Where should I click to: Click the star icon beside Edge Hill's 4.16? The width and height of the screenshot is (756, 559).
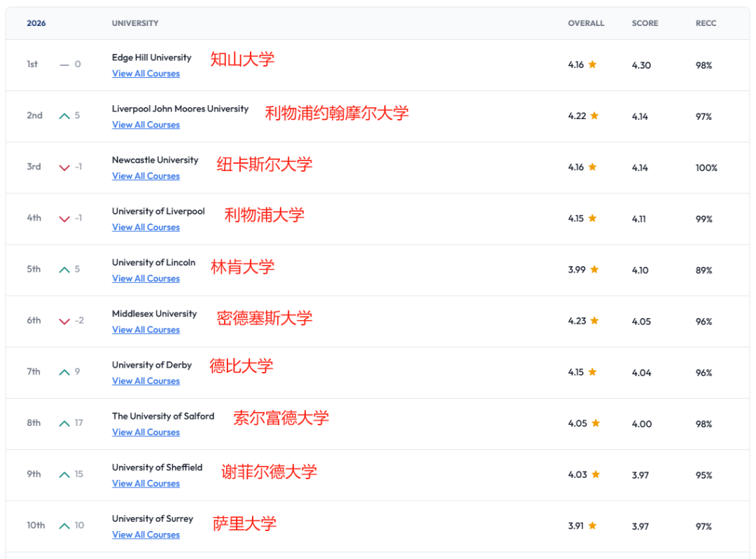pos(593,64)
